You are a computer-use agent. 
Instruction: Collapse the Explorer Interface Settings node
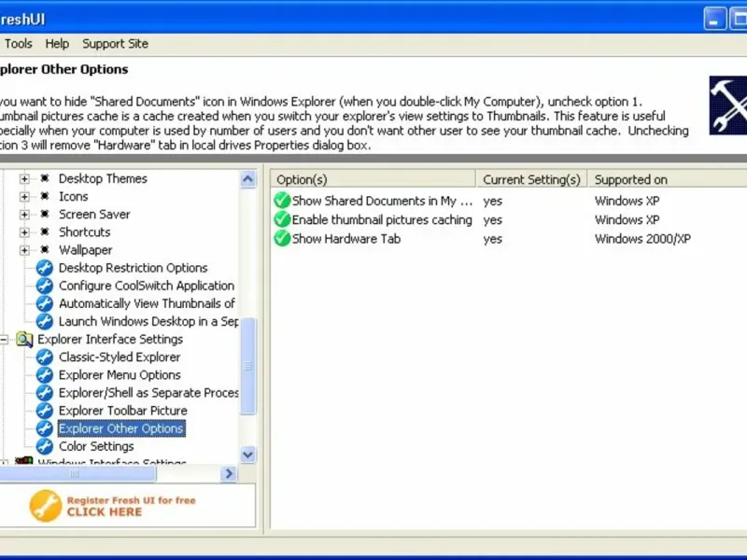point(4,340)
